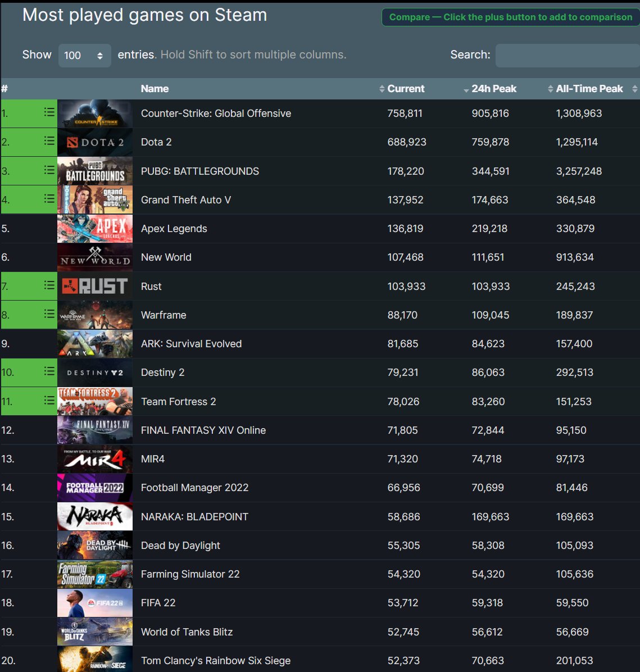Screen dimensions: 640x672
Task: Open Tom Clancy's Rainbow Six Siege link
Action: (x=216, y=661)
